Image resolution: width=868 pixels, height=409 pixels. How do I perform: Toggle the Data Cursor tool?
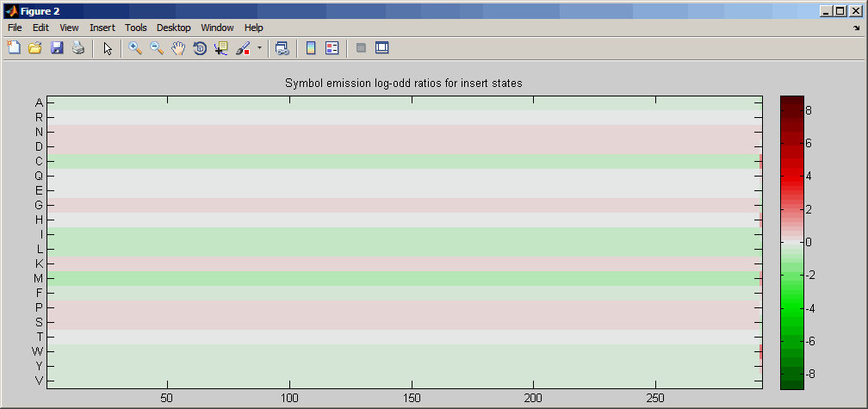pos(220,48)
